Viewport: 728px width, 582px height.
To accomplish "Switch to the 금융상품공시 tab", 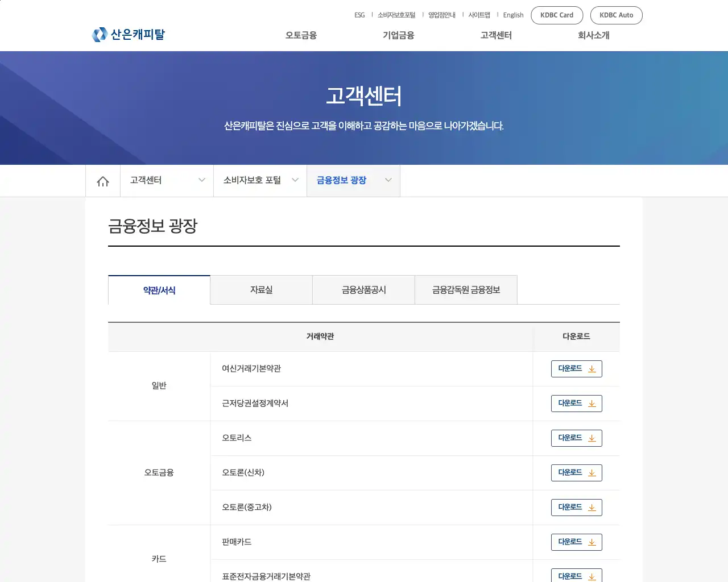I will pos(363,290).
